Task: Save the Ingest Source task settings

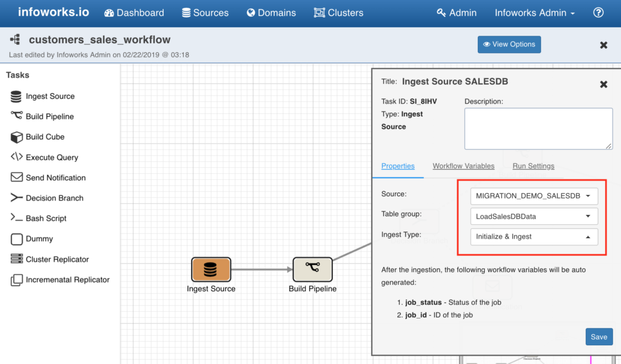Action: tap(599, 336)
